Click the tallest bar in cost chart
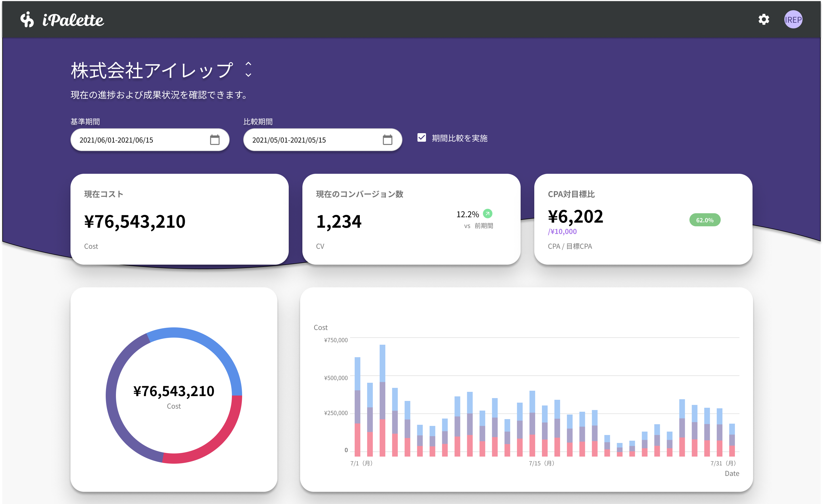This screenshot has height=504, width=823. [383, 401]
